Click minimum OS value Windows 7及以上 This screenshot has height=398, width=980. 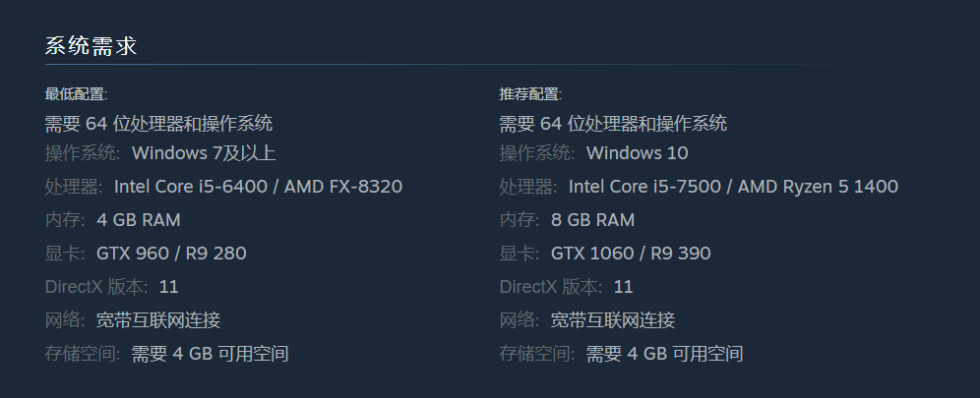pyautogui.click(x=204, y=153)
